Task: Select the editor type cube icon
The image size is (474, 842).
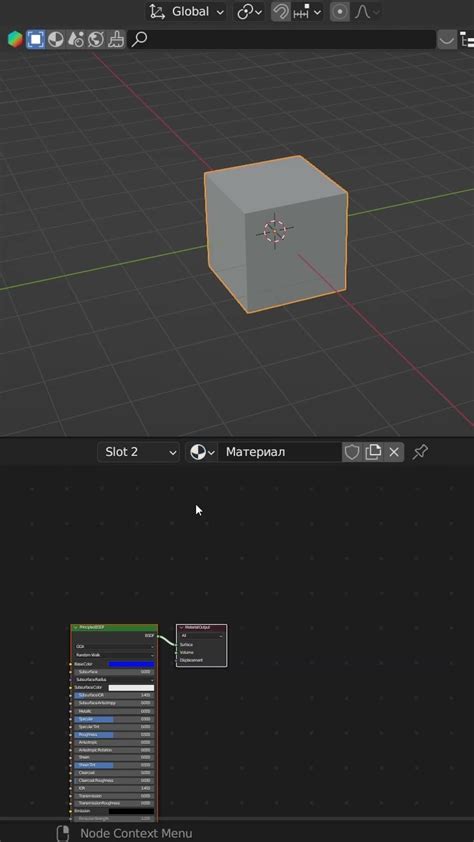Action: (x=15, y=39)
